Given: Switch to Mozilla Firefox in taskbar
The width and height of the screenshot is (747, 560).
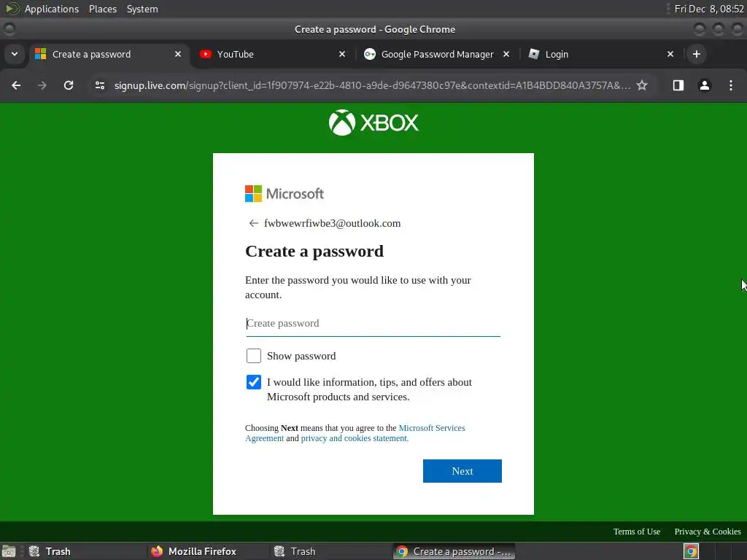Looking at the screenshot, I should pyautogui.click(x=207, y=551).
